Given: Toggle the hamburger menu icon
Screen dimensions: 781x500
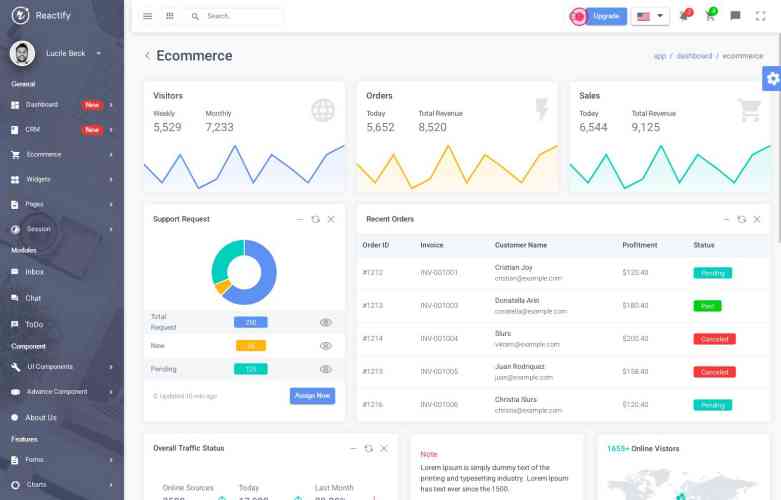Looking at the screenshot, I should [x=147, y=16].
